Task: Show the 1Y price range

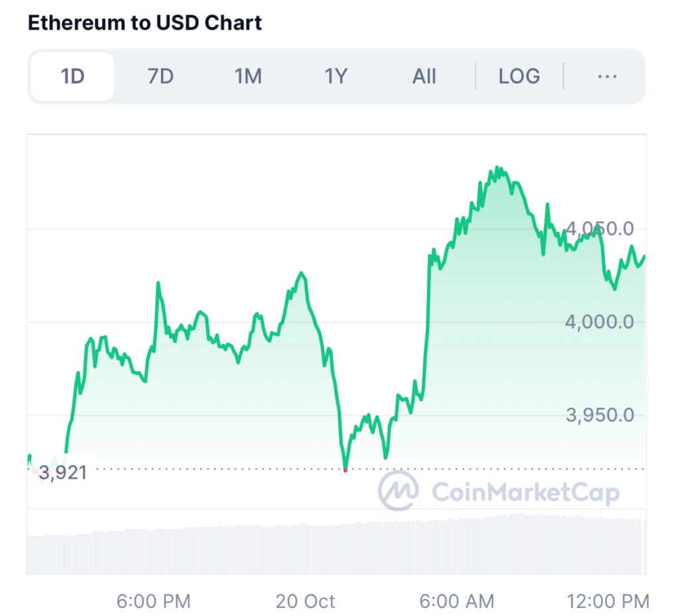Action: click(x=336, y=77)
